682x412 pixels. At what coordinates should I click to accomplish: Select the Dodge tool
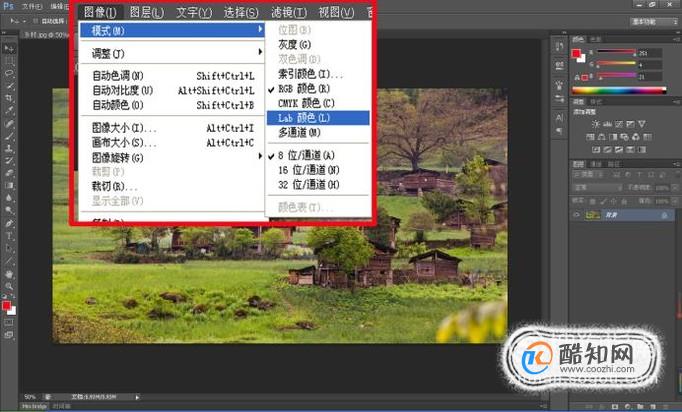pyautogui.click(x=9, y=211)
